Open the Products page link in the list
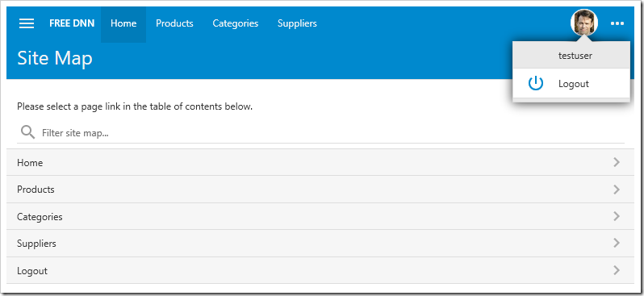This screenshot has width=644, height=296. tap(320, 190)
